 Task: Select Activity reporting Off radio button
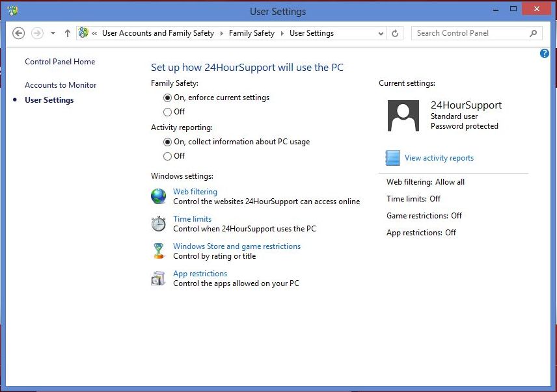click(x=167, y=156)
